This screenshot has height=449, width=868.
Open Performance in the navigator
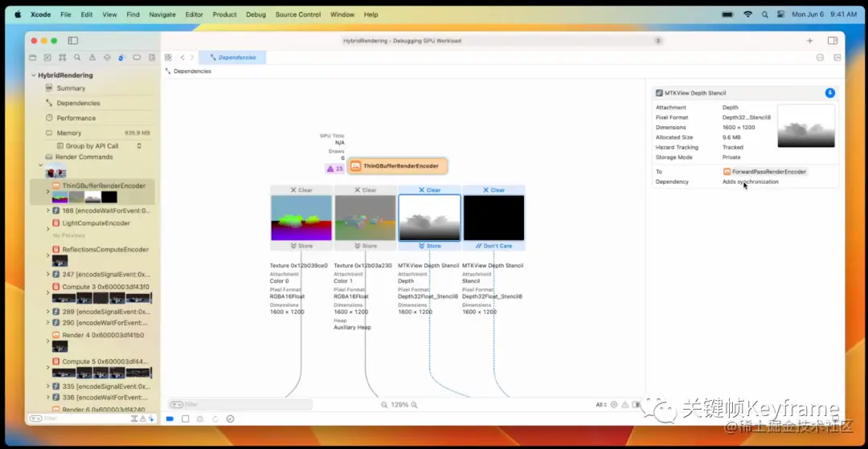pyautogui.click(x=76, y=118)
